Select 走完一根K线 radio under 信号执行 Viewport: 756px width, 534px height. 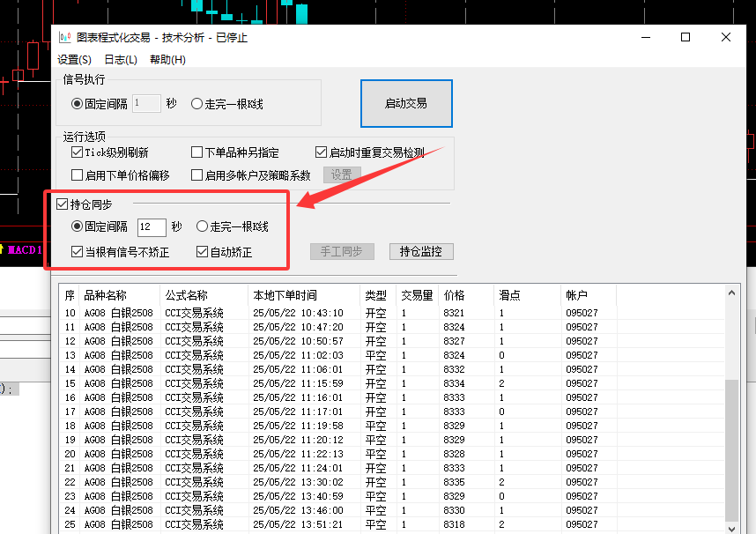point(196,104)
